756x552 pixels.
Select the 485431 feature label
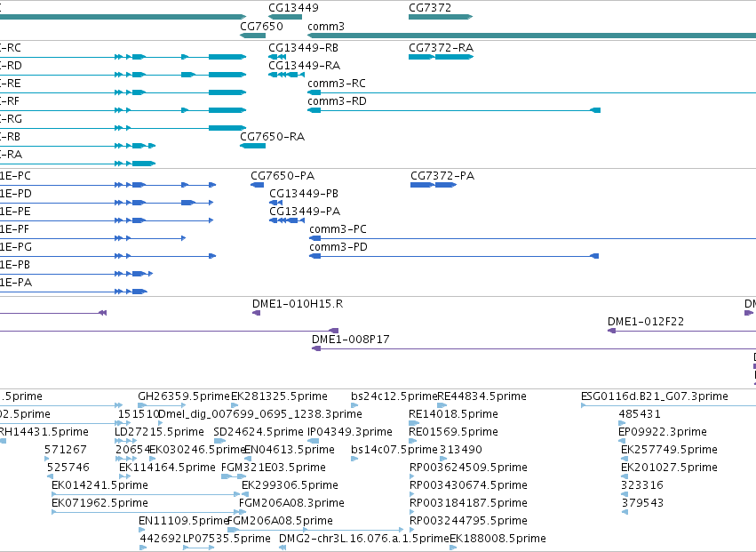640,414
